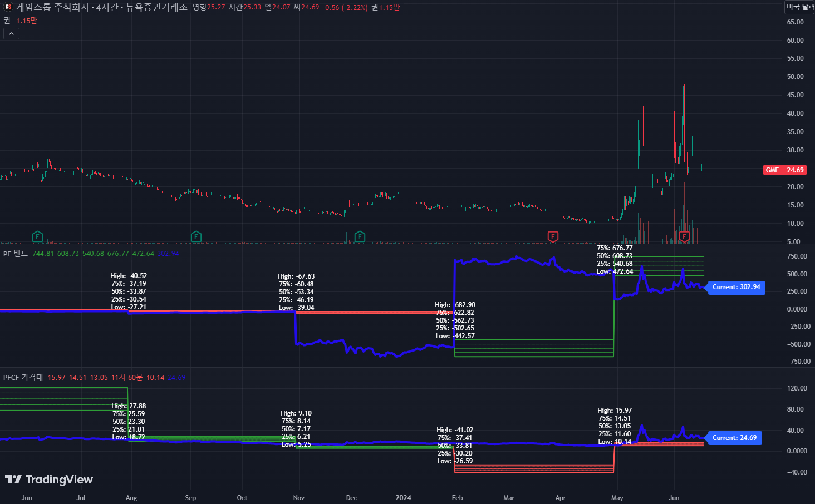The image size is (815, 504).
Task: Click the 2024 label on time axis
Action: [404, 498]
